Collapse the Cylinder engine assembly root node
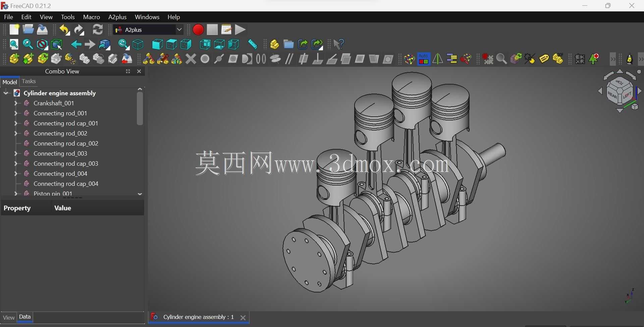The height and width of the screenshot is (327, 644). [6, 93]
